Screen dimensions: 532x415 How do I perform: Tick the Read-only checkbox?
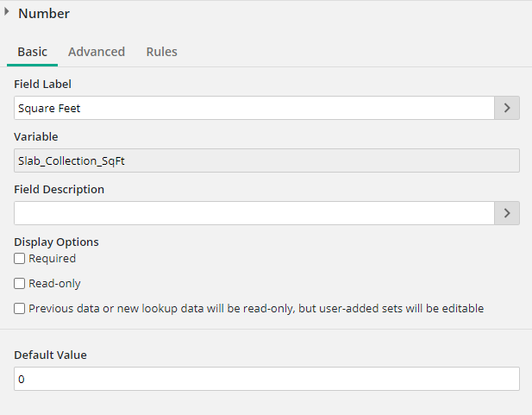pos(20,284)
